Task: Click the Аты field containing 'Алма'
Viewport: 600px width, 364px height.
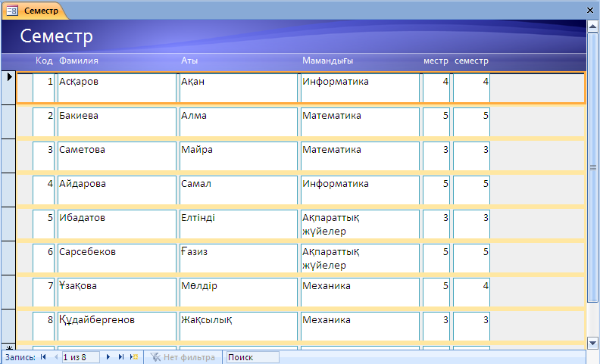Action: click(239, 122)
